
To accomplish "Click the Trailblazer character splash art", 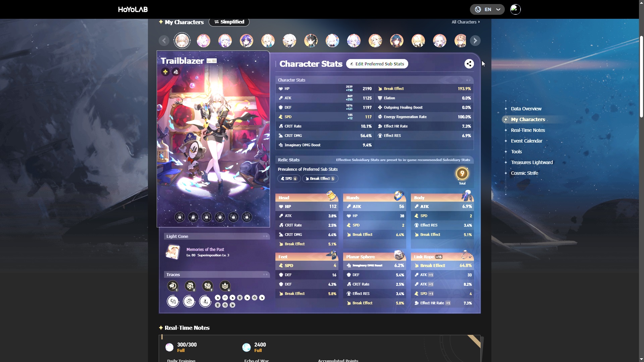I will 213,139.
